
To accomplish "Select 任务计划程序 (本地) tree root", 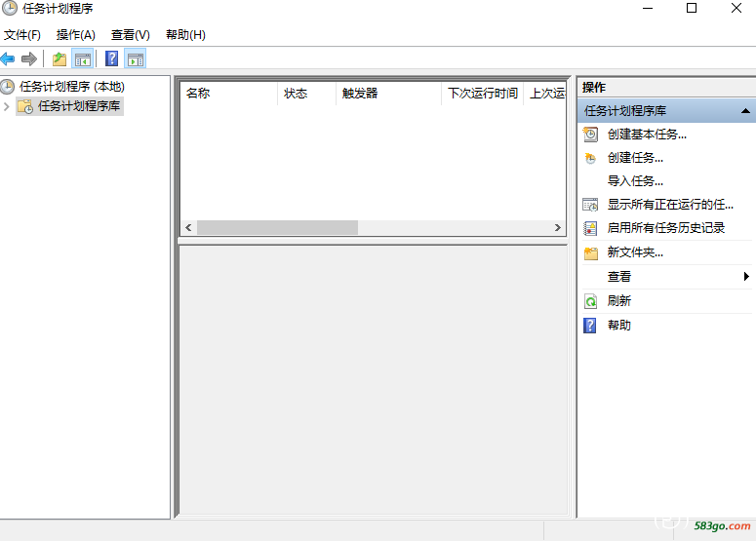I will pyautogui.click(x=72, y=87).
